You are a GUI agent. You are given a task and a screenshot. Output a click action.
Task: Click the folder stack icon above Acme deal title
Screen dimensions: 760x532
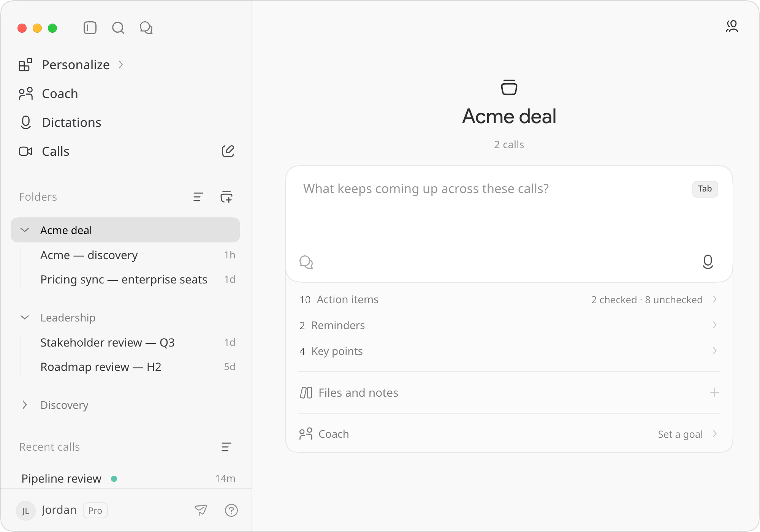[509, 87]
